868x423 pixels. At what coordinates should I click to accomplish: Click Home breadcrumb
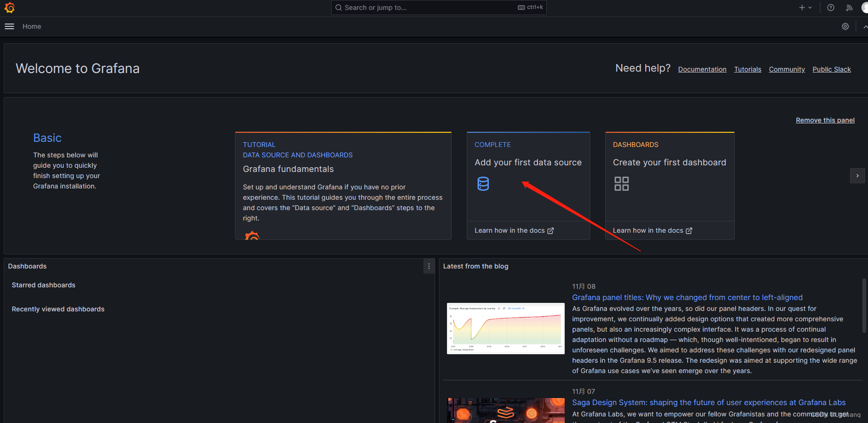click(x=32, y=26)
